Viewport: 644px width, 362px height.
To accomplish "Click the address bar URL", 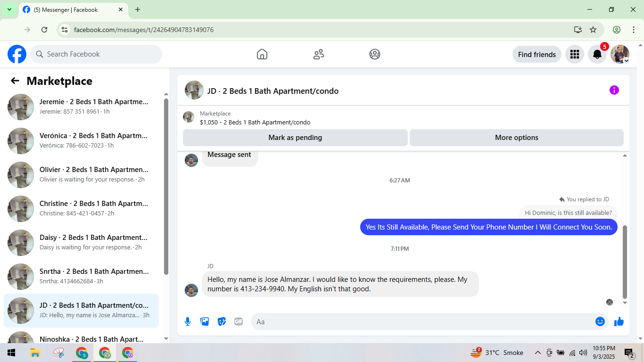I will point(144,30).
